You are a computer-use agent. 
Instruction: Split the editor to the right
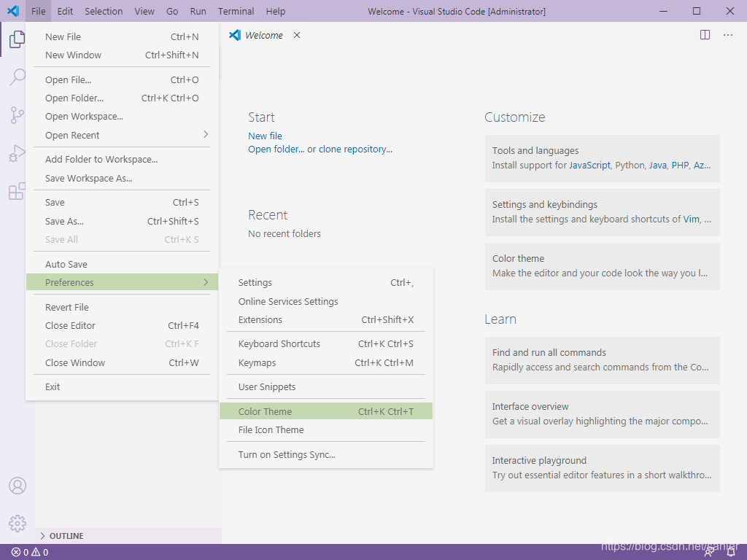pos(705,35)
